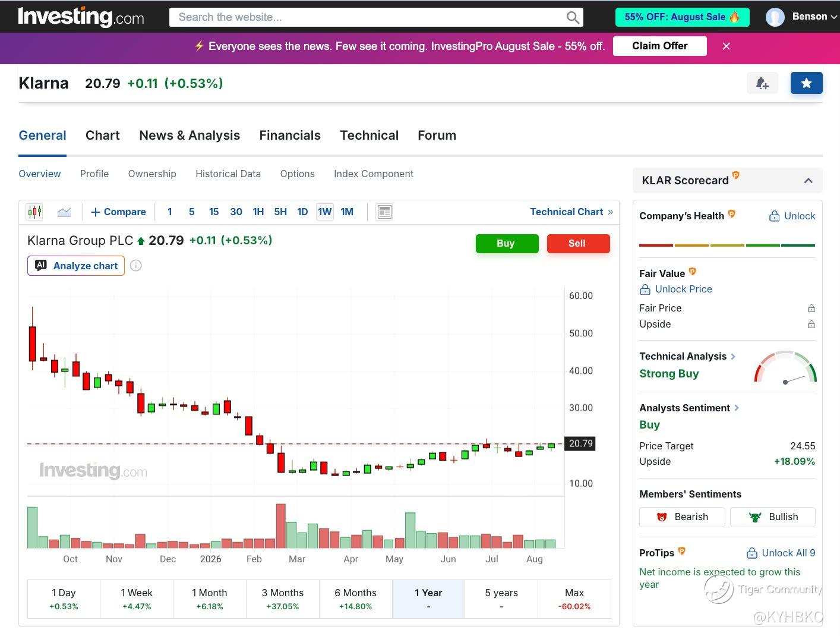Open the Technical tab
The image size is (840, 636).
pyautogui.click(x=370, y=136)
